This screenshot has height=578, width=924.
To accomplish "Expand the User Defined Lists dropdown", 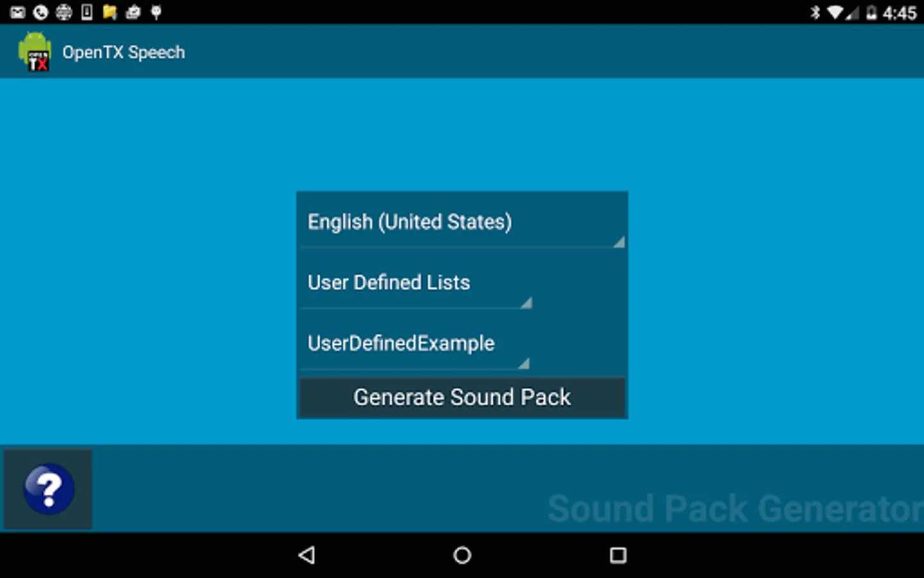I will [x=416, y=283].
